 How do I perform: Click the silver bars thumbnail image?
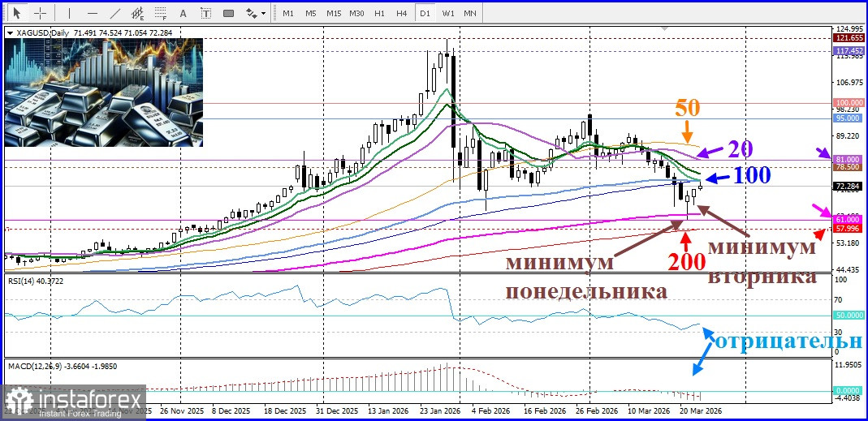[x=103, y=92]
